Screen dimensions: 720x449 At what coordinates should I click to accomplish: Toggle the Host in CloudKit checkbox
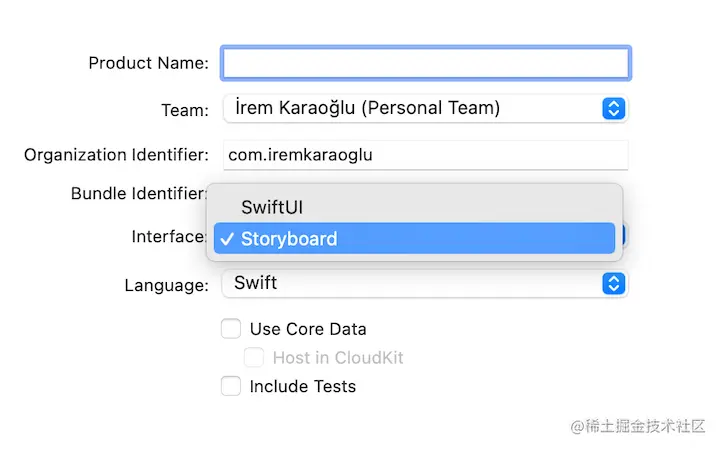pos(254,358)
